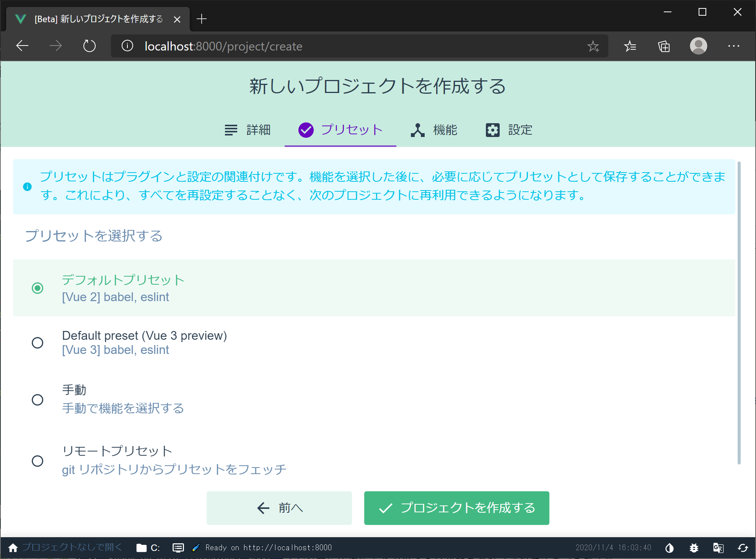
Task: Open the browser profile avatar menu
Action: pyautogui.click(x=698, y=46)
